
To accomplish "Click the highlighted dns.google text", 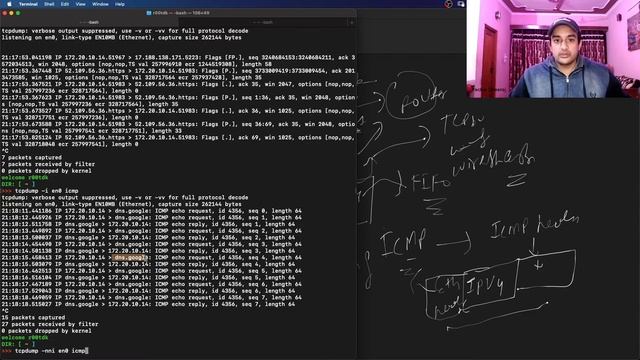I will (128, 258).
